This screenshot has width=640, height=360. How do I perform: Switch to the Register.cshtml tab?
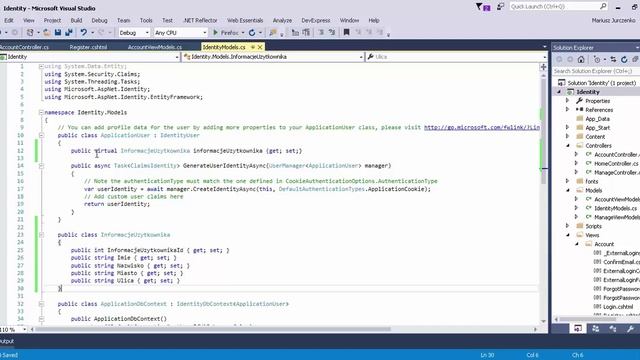tap(88, 47)
